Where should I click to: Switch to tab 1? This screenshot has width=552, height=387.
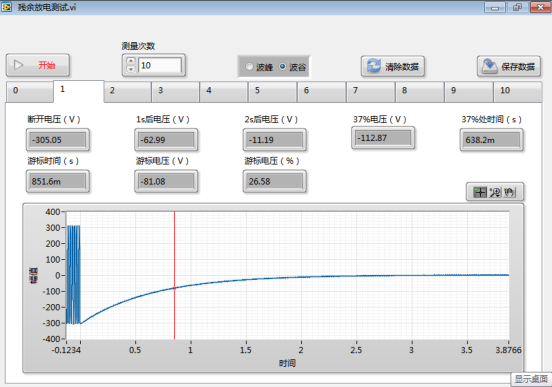point(79,91)
